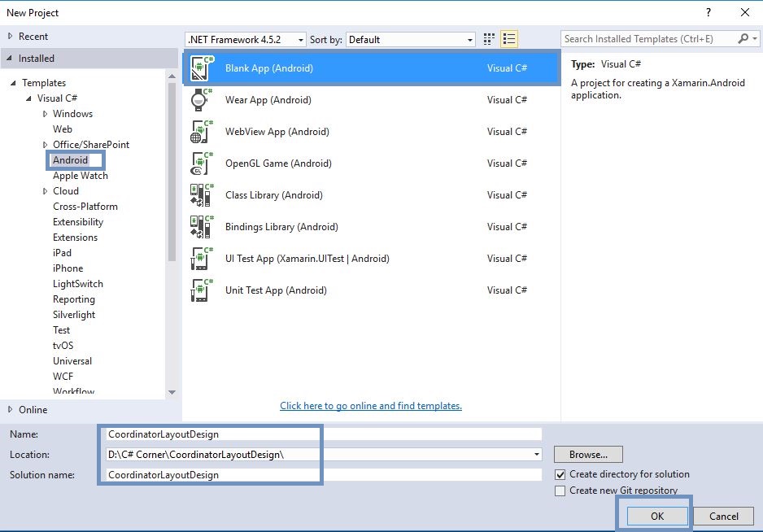The width and height of the screenshot is (763, 532).
Task: Click OK to create project
Action: [x=657, y=516]
